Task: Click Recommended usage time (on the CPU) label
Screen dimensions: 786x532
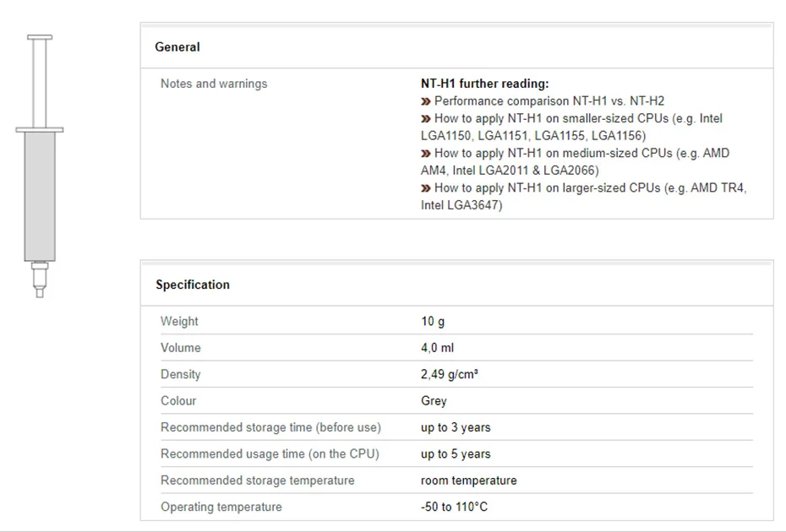Action: [x=270, y=454]
